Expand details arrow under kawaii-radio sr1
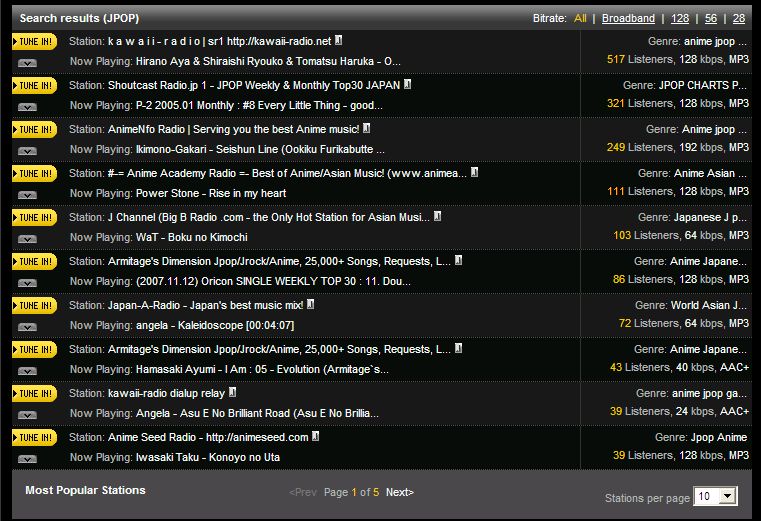 [27, 63]
